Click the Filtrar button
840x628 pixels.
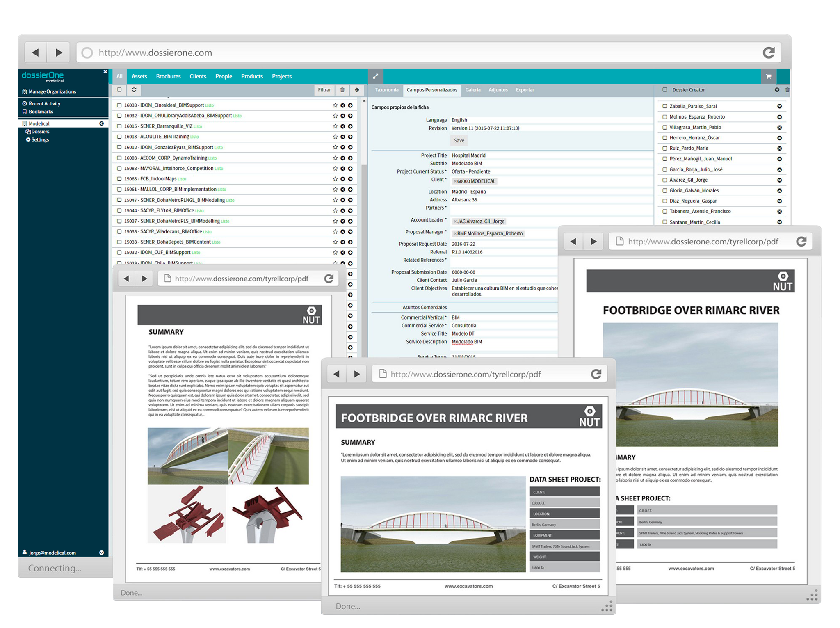pyautogui.click(x=324, y=90)
